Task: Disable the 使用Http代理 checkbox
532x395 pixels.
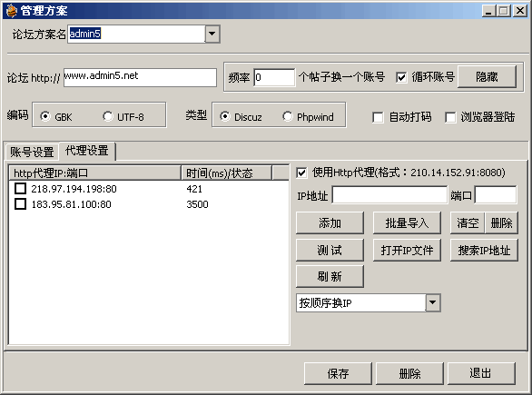Action: click(x=301, y=173)
